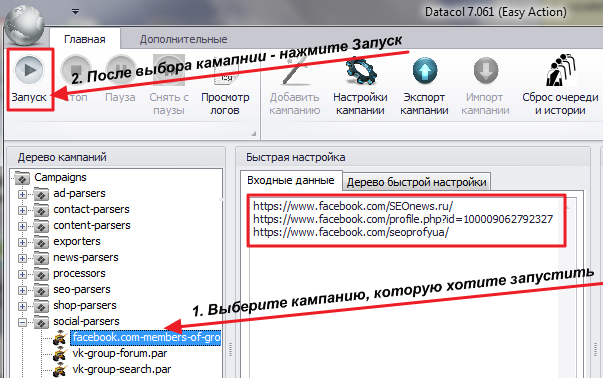Expand the content-parsers folder

tap(22, 226)
